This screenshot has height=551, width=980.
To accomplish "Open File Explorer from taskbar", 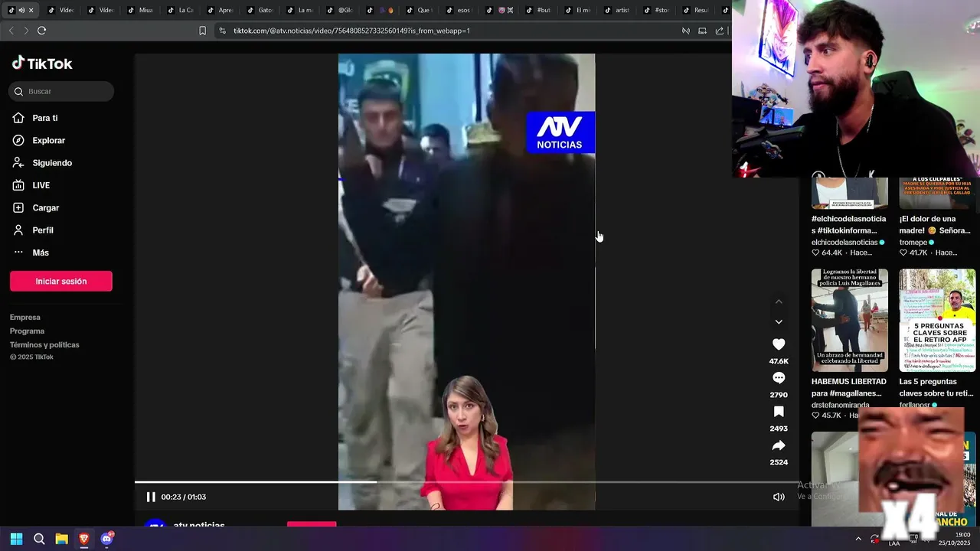I will coord(62,539).
